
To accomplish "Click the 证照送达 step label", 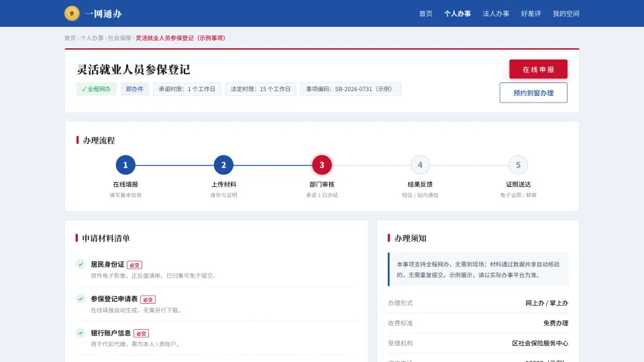I will pos(519,184).
